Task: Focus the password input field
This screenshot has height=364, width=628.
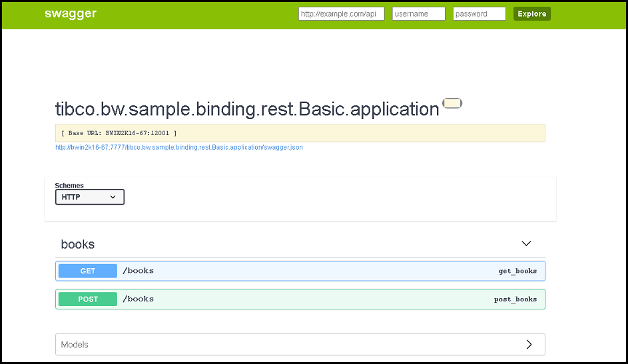Action: pos(479,13)
